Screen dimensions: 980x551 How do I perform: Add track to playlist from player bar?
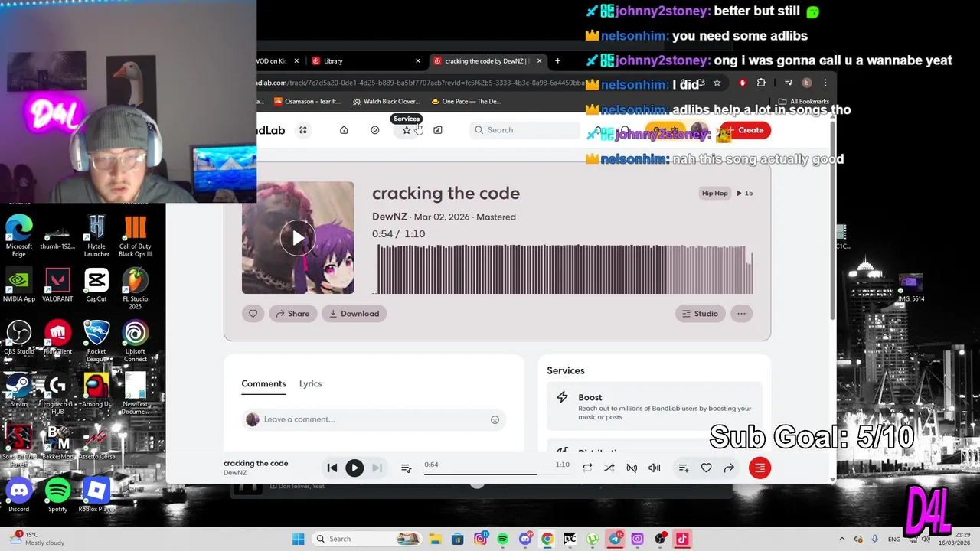pyautogui.click(x=684, y=468)
